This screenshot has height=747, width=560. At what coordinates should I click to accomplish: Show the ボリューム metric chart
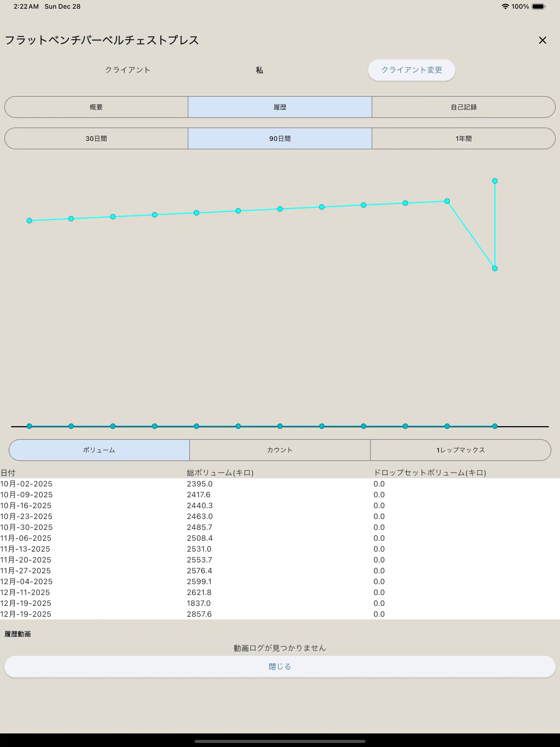99,450
